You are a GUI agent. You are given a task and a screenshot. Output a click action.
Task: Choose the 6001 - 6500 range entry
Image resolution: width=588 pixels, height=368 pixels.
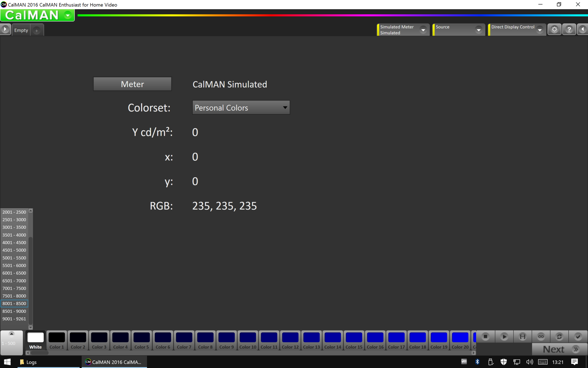[x=14, y=273]
